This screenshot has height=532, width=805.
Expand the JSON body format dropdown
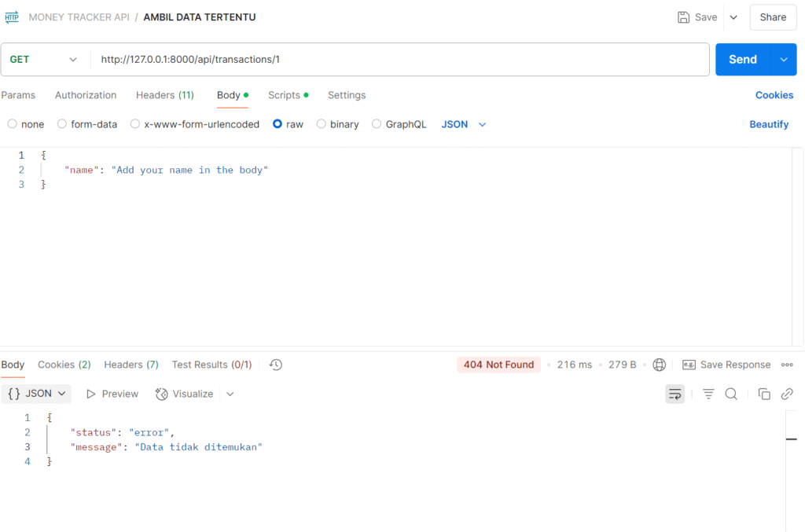[464, 124]
